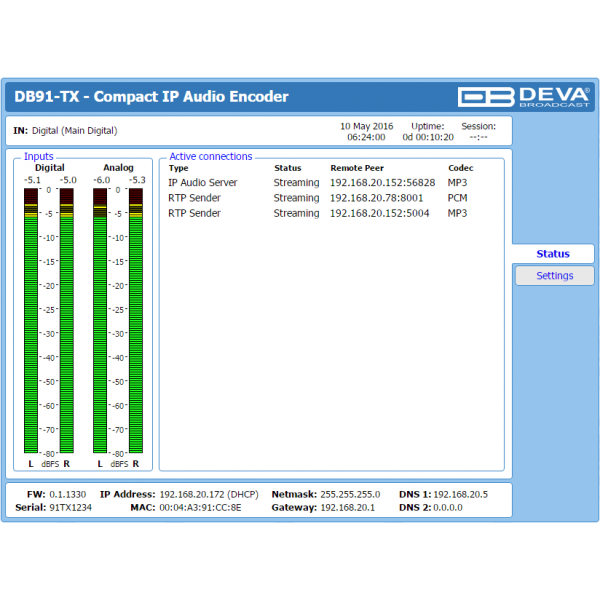600x600 pixels.
Task: Click the PCM codec entry
Action: [x=457, y=198]
